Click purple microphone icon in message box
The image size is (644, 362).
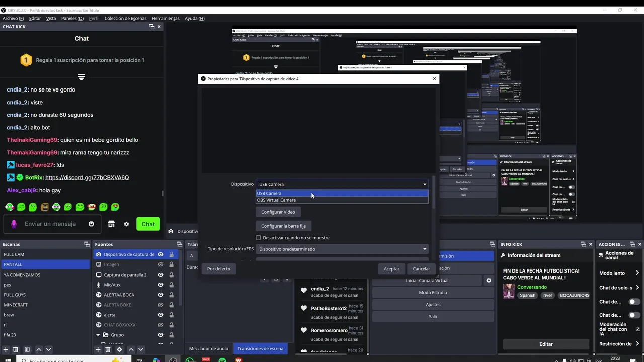pos(14,224)
